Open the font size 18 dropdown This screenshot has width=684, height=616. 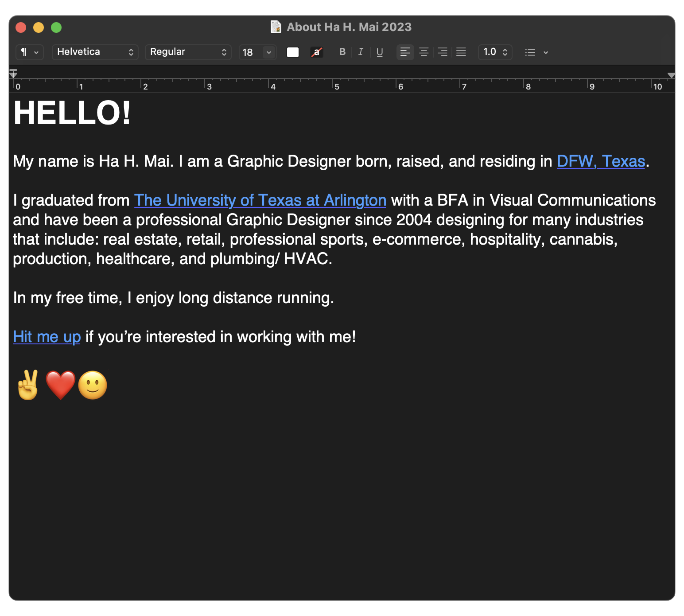point(268,52)
